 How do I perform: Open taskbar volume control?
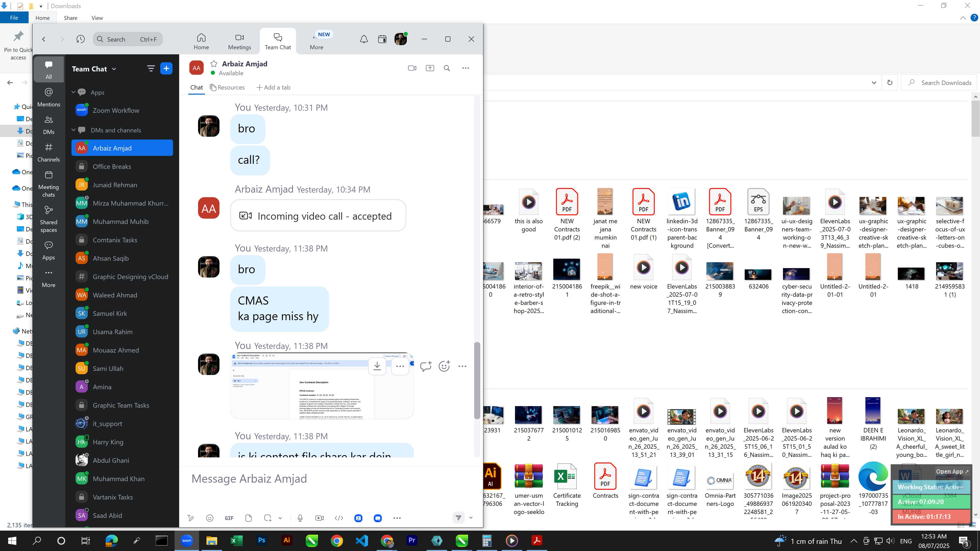pos(890,541)
